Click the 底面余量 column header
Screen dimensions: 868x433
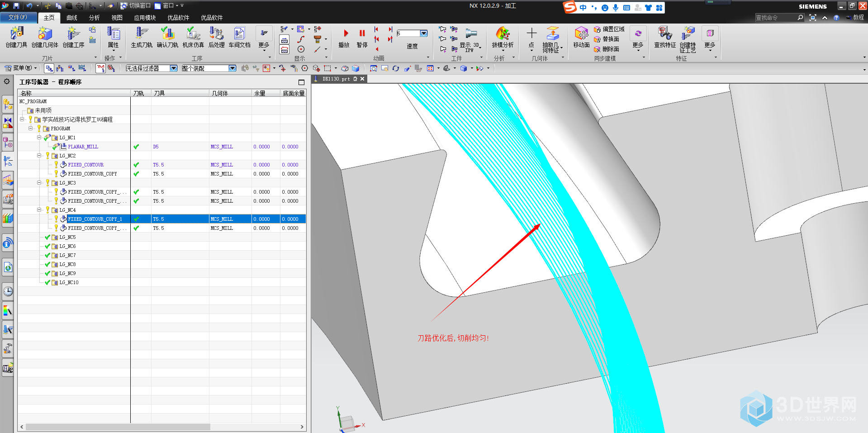(x=293, y=93)
